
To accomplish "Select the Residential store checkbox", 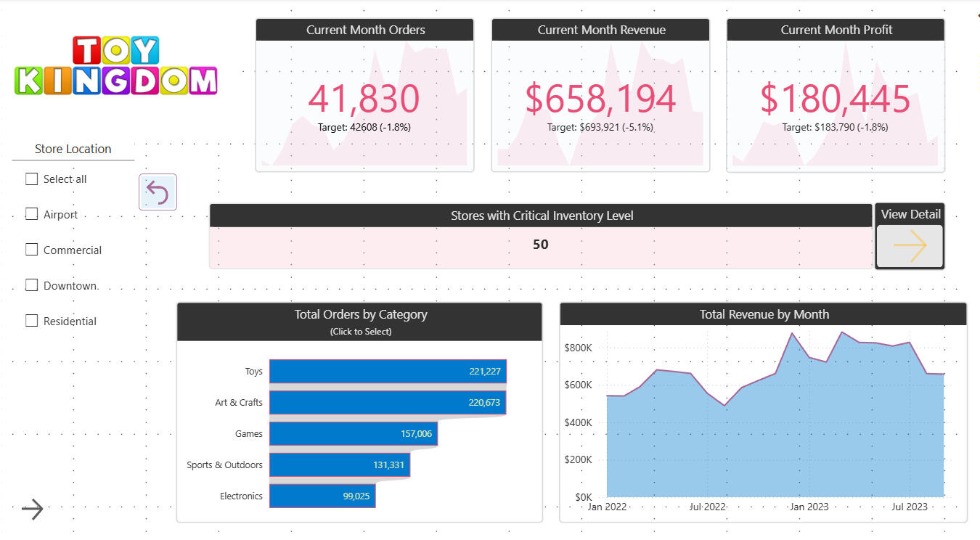I will pyautogui.click(x=32, y=321).
